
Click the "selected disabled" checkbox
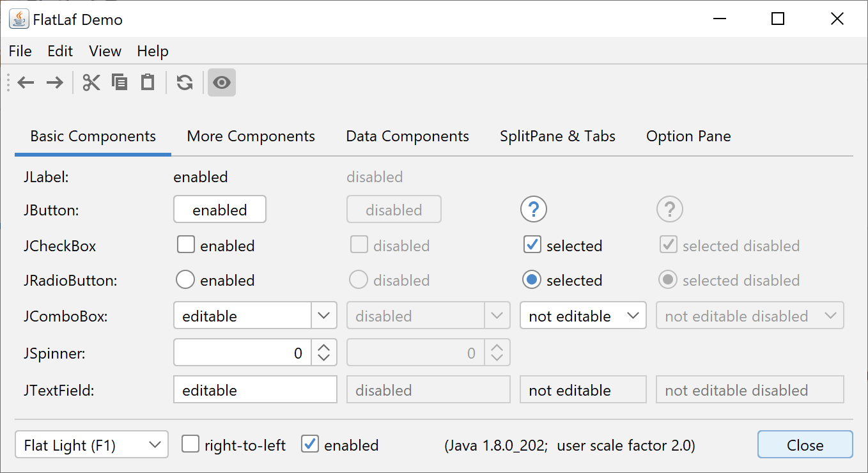(669, 245)
